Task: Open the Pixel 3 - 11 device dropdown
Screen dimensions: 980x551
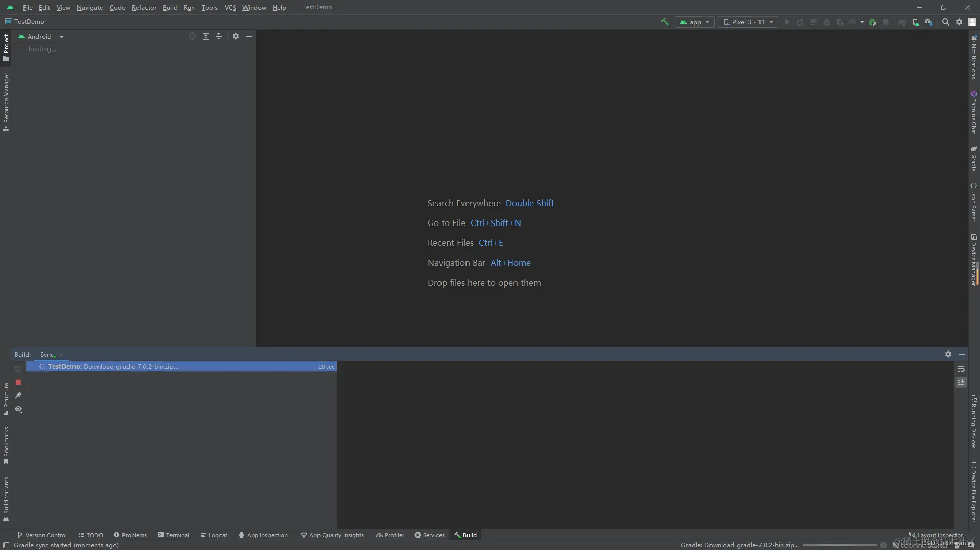Action: pyautogui.click(x=748, y=22)
